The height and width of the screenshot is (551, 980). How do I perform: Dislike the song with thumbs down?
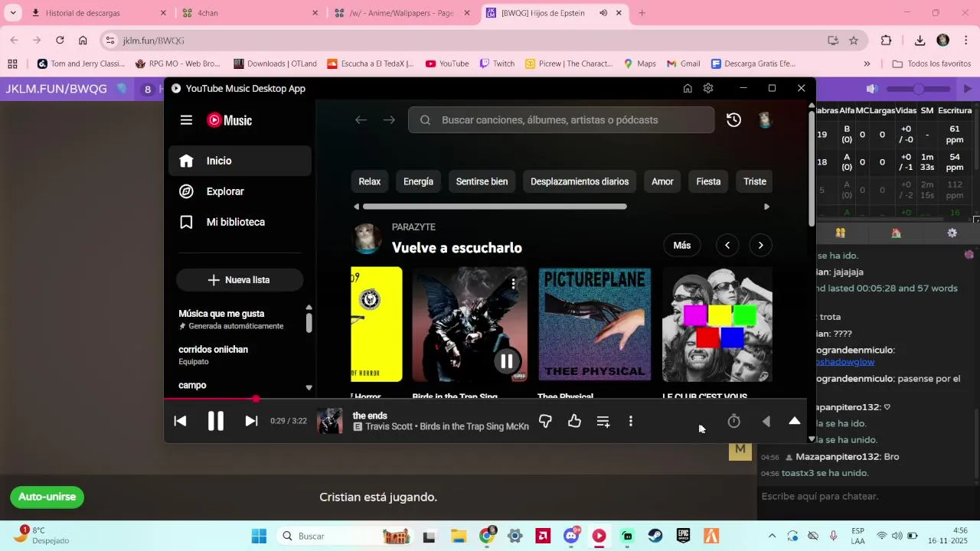point(545,421)
